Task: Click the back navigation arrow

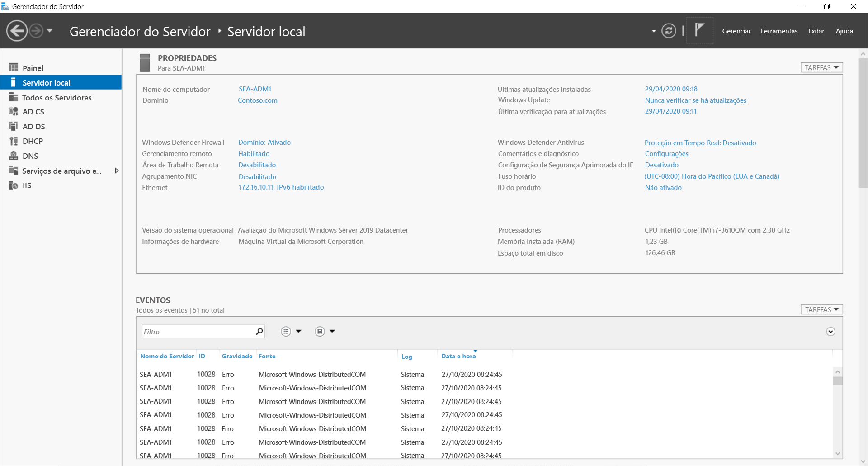Action: point(17,31)
